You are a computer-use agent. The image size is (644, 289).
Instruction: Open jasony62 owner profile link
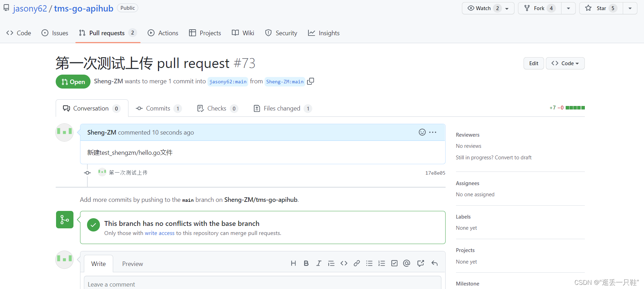click(x=30, y=8)
